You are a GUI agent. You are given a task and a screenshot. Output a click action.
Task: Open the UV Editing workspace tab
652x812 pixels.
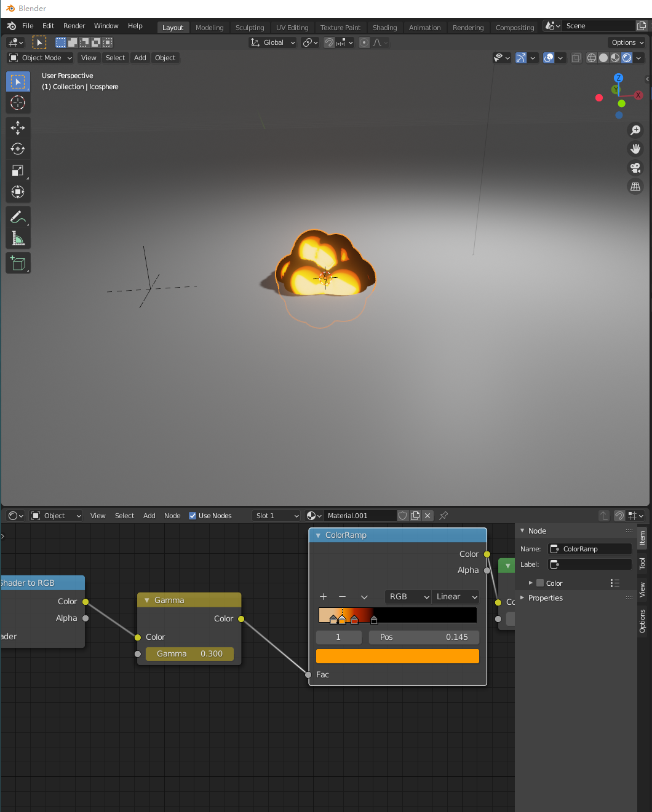[292, 28]
